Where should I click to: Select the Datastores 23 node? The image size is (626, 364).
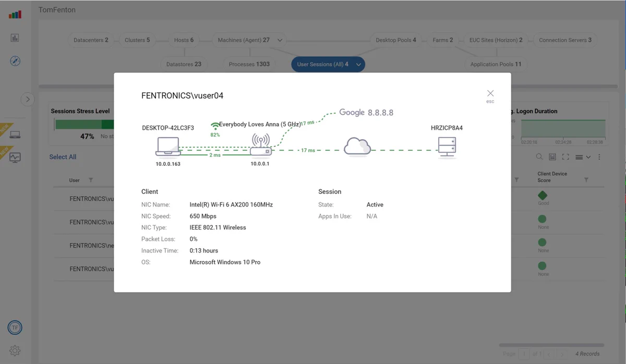pyautogui.click(x=184, y=64)
